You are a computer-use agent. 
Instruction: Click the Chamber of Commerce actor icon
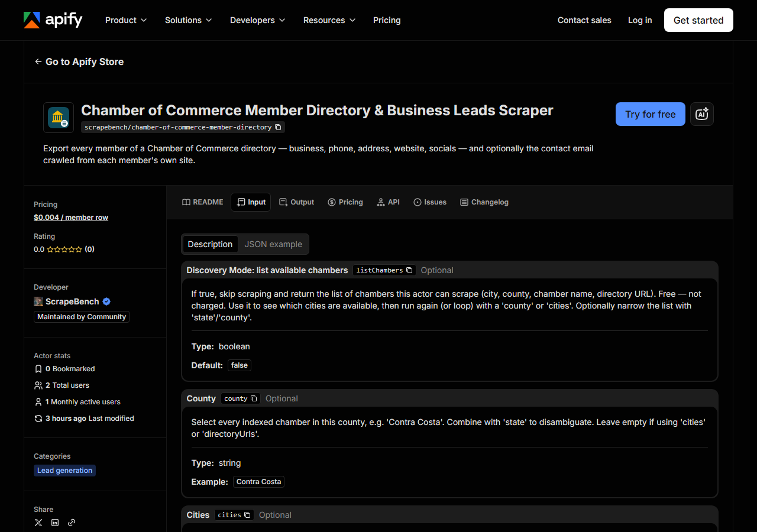click(59, 118)
